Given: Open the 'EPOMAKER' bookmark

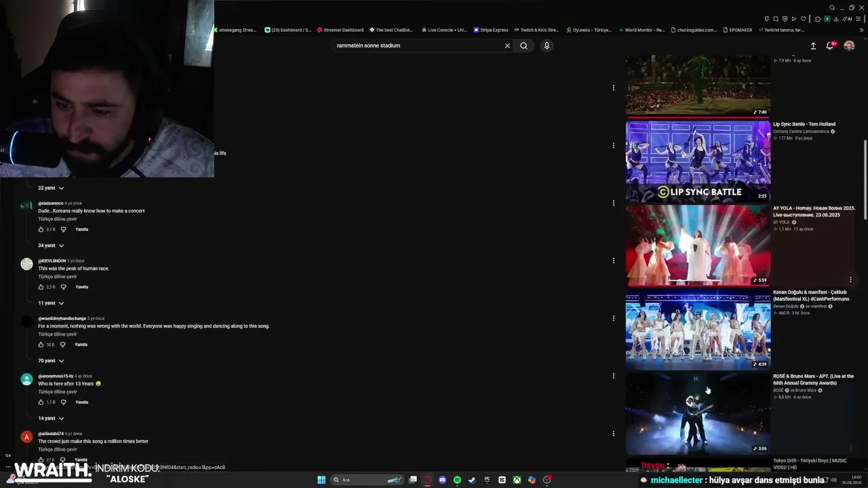Looking at the screenshot, I should (738, 30).
